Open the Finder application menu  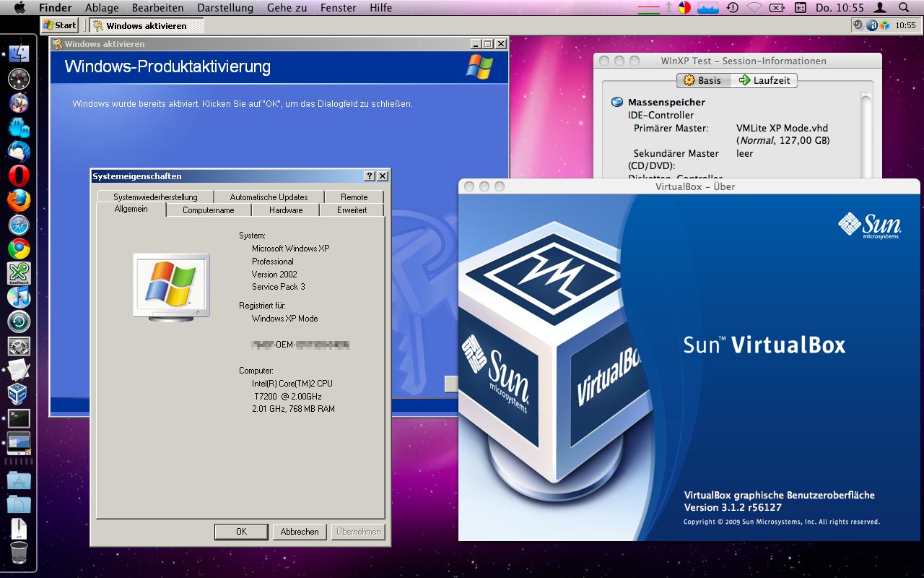coord(55,8)
